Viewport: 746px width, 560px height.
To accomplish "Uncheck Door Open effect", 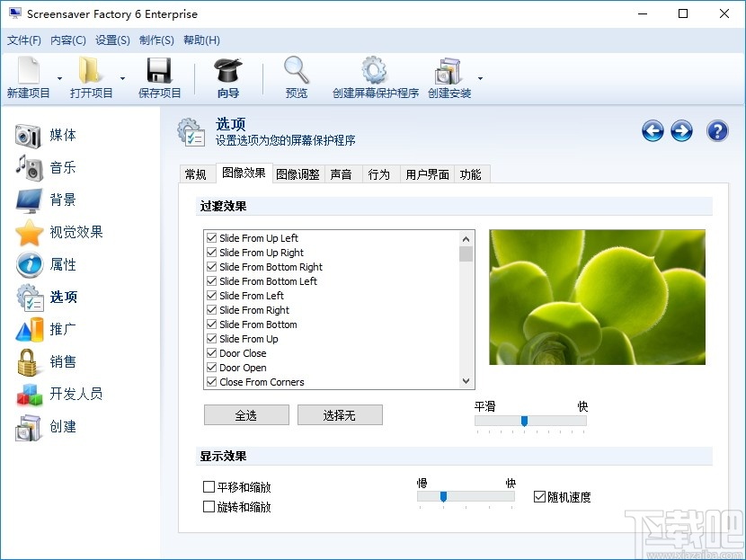I will pyautogui.click(x=212, y=368).
